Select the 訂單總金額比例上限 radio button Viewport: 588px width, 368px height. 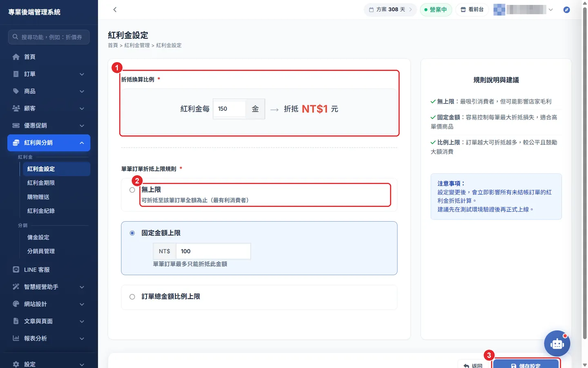(132, 297)
